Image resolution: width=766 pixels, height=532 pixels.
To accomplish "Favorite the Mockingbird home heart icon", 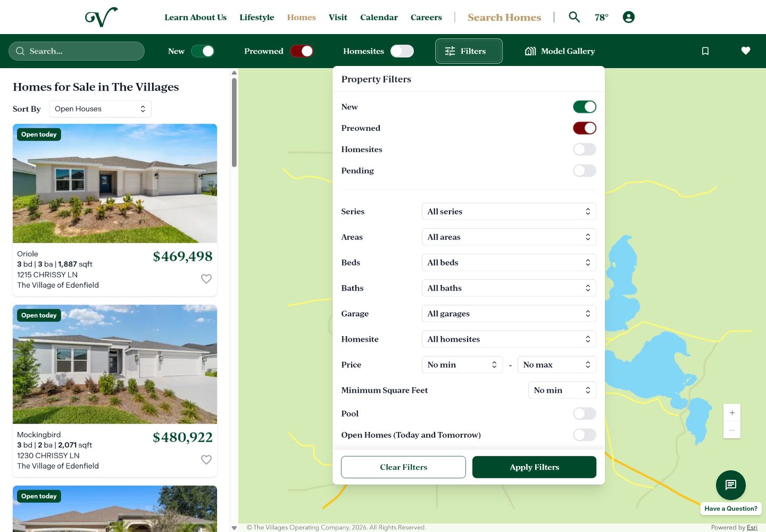I will [x=206, y=460].
